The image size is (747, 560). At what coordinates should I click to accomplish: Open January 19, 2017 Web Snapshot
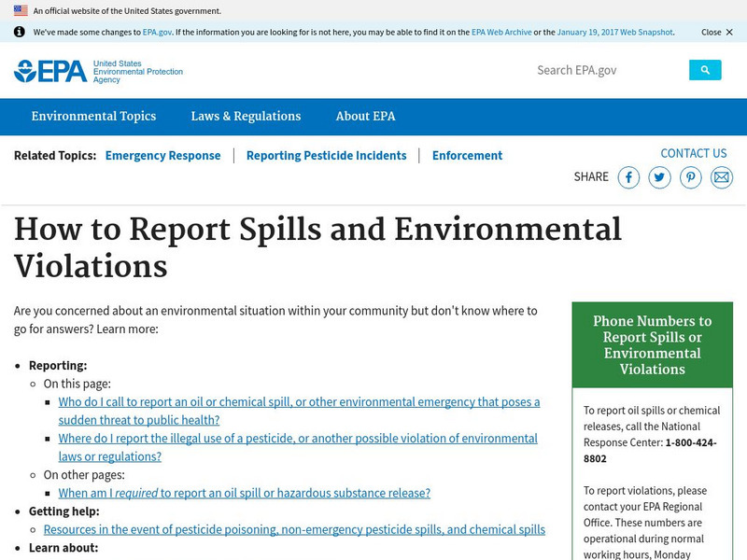[x=615, y=33]
